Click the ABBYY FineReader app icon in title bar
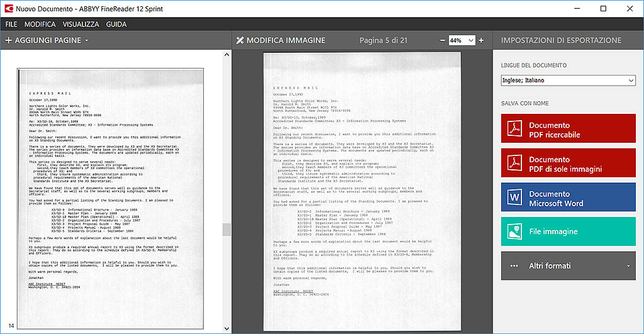 (x=8, y=8)
